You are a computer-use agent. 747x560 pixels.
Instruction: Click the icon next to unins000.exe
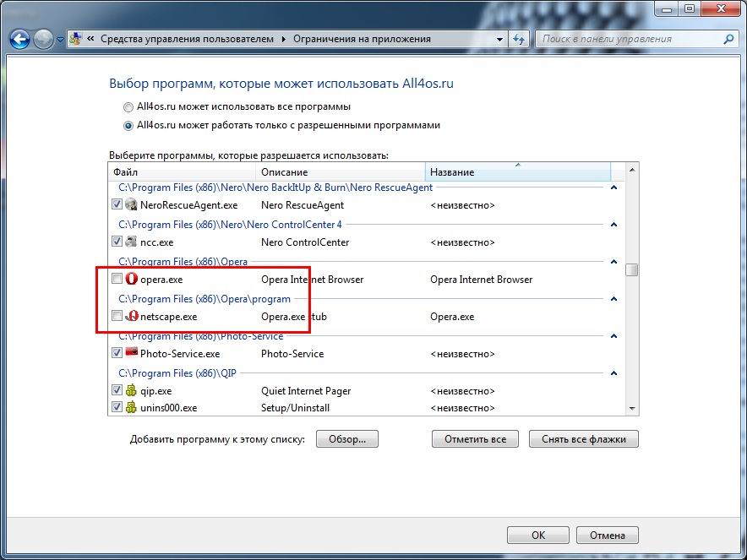(131, 407)
